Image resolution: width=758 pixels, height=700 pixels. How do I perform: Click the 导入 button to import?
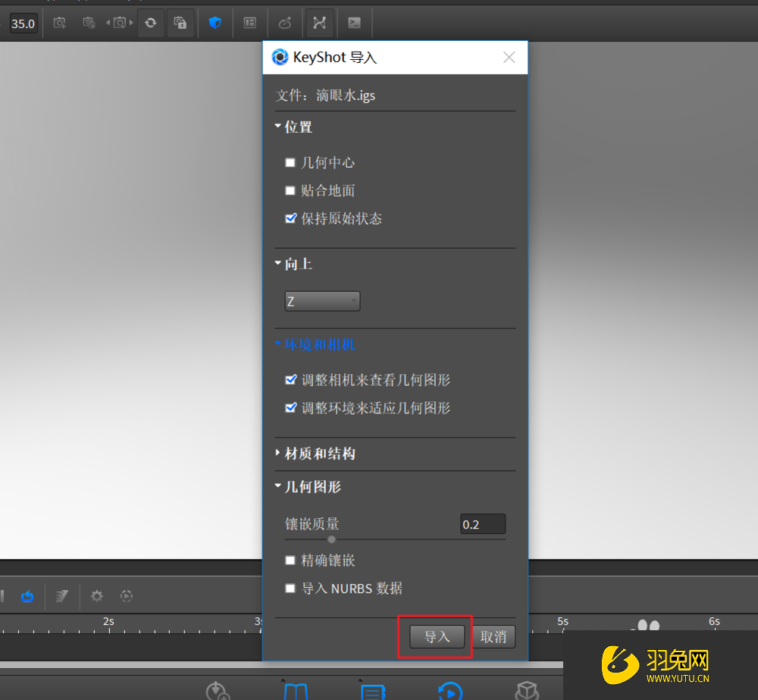pos(435,636)
